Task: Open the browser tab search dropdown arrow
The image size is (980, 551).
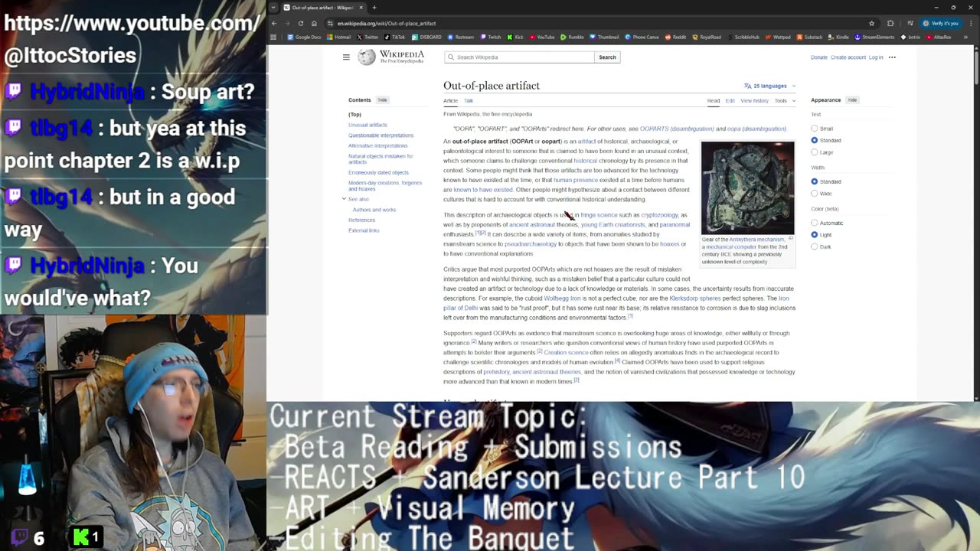Action: [x=273, y=8]
